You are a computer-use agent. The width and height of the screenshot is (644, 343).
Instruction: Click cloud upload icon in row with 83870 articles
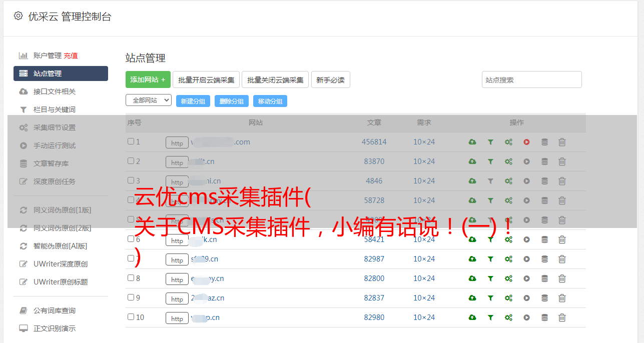[x=472, y=161]
